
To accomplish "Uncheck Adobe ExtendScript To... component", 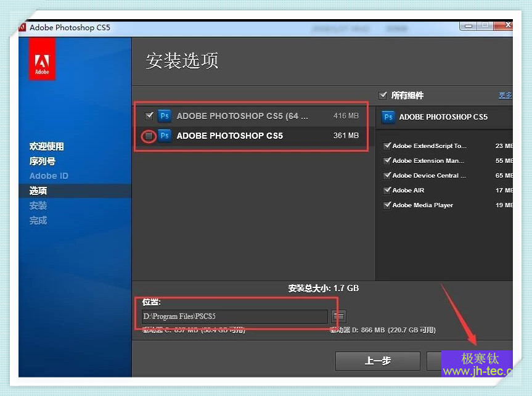I will coord(387,146).
